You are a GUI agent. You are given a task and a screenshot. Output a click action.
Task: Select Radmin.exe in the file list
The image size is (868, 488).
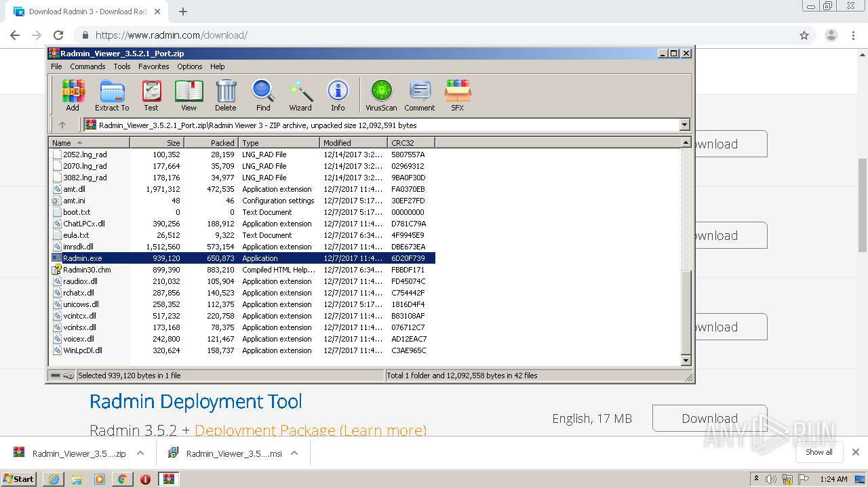[x=243, y=258]
